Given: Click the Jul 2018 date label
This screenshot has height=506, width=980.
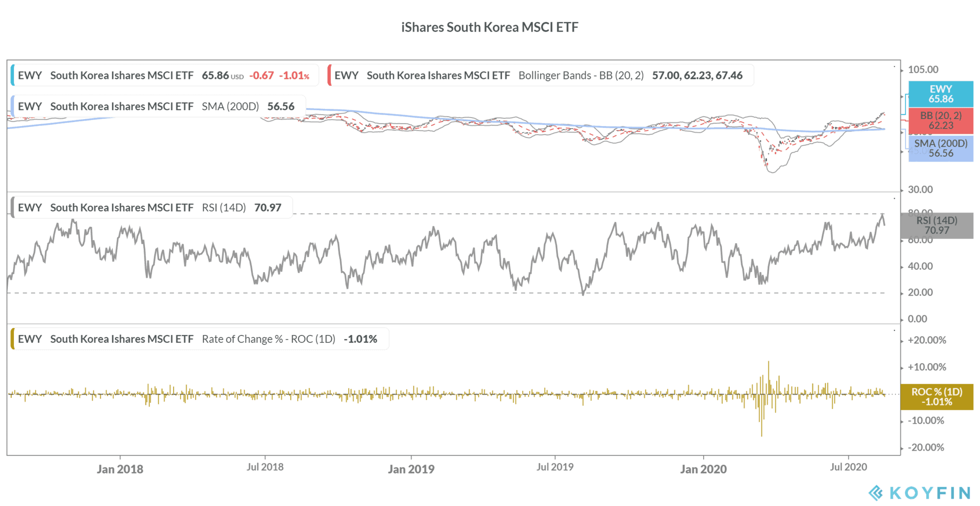Looking at the screenshot, I should click(265, 467).
